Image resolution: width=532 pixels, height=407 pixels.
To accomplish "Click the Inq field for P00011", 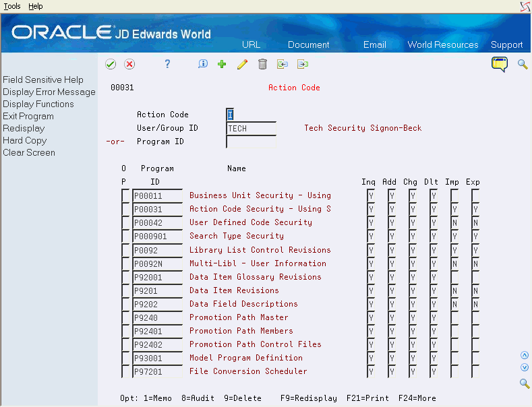I will pyautogui.click(x=371, y=195).
